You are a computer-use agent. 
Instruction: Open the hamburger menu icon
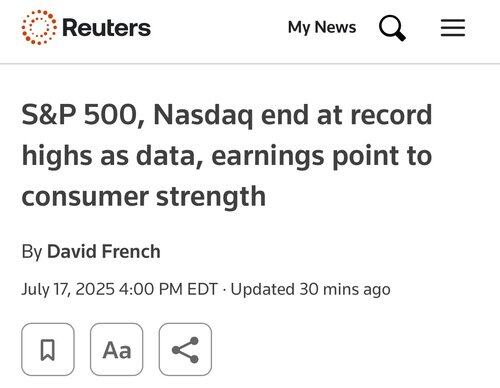[x=453, y=28]
